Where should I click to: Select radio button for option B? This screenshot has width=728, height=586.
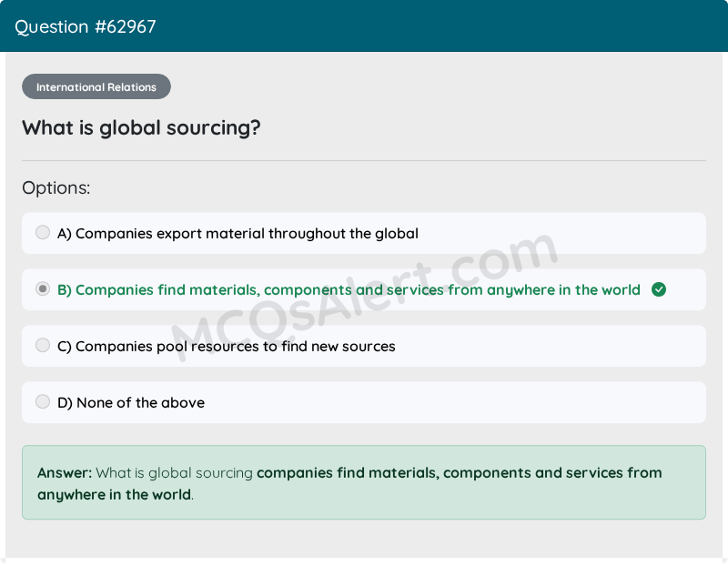pos(43,288)
